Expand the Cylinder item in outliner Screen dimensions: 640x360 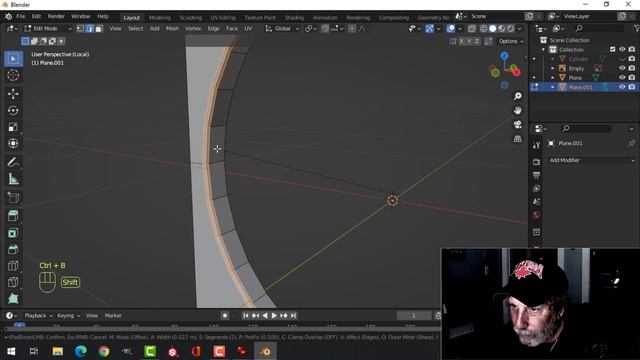coord(553,59)
